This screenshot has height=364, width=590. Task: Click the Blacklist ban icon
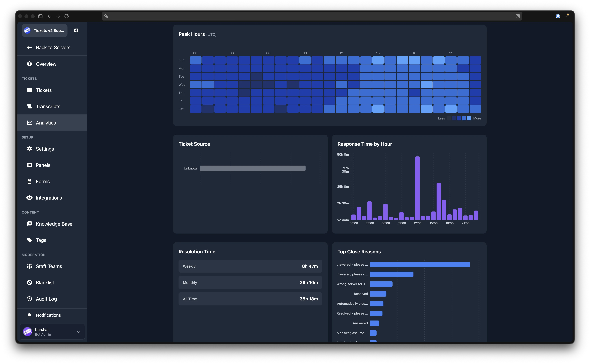coord(29,283)
